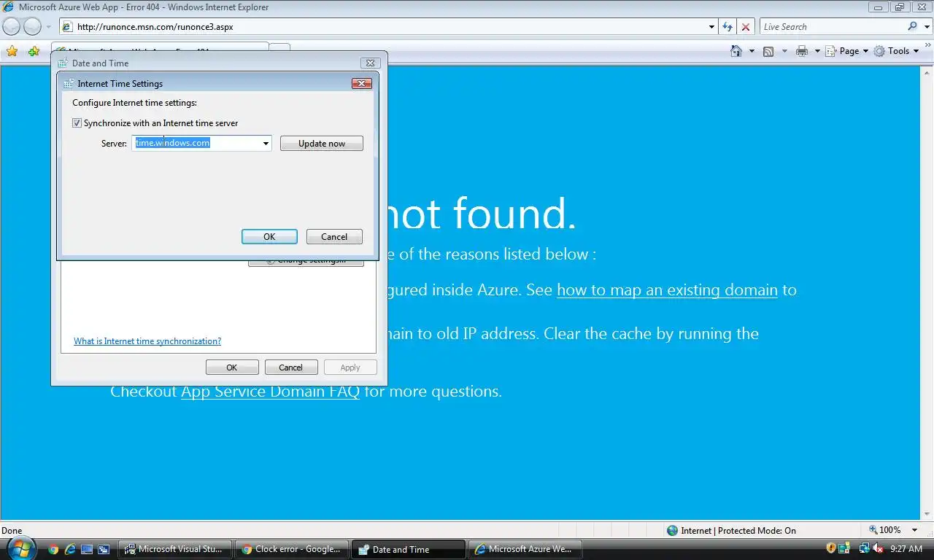This screenshot has height=560, width=934.
Task: Click the Favorites Center star icon
Action: [12, 51]
